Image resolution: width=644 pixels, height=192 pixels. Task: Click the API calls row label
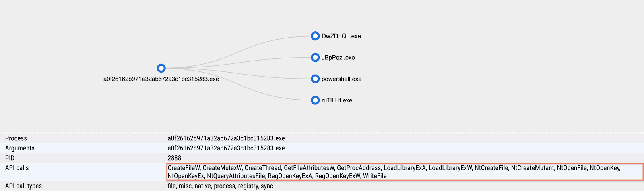17,168
